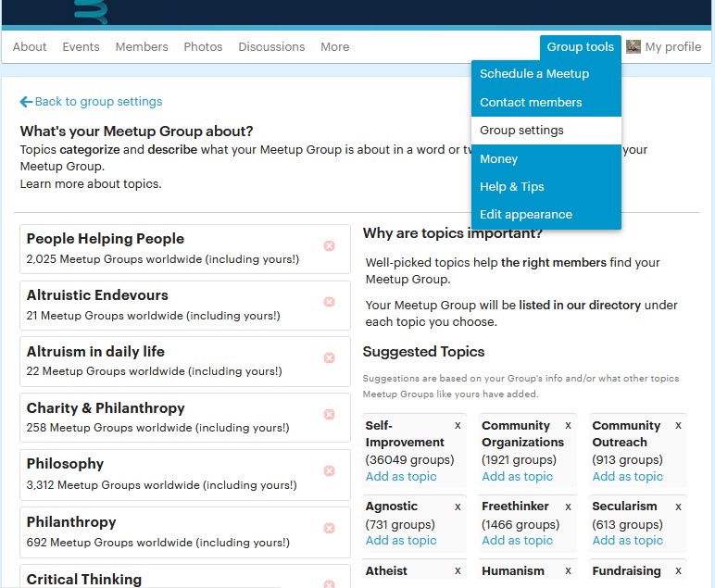Choose Edit appearance menu entry

[x=546, y=215]
